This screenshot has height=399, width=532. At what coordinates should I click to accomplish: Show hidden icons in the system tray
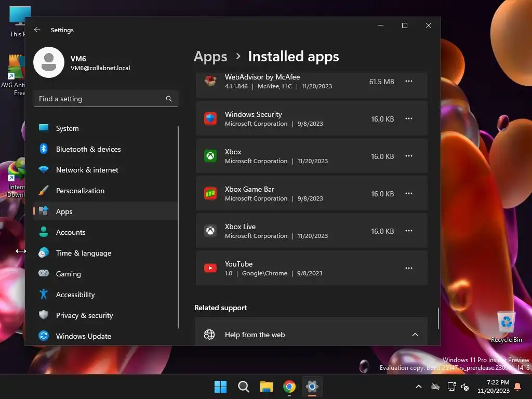419,387
